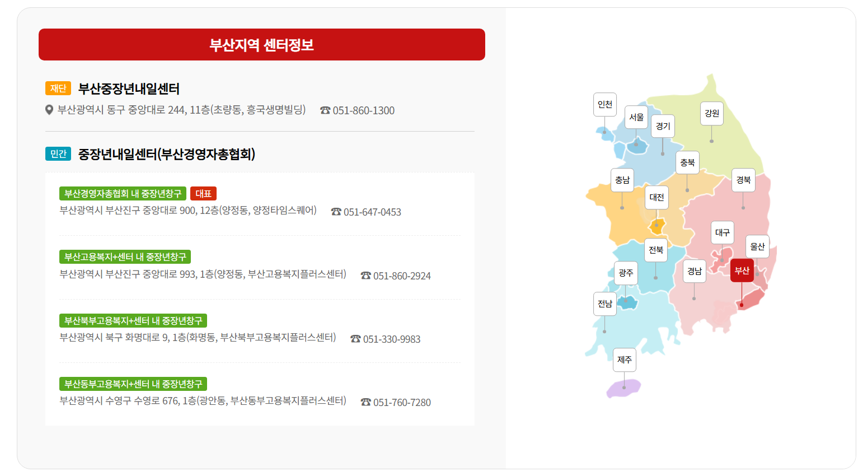
Task: Click the phone icon beside 051-760-7280
Action: pos(366,402)
